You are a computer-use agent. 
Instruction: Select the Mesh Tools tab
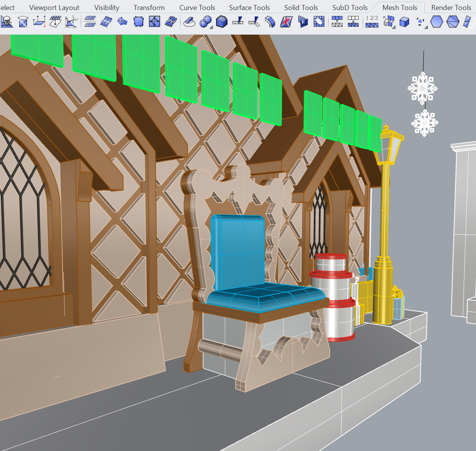point(400,8)
